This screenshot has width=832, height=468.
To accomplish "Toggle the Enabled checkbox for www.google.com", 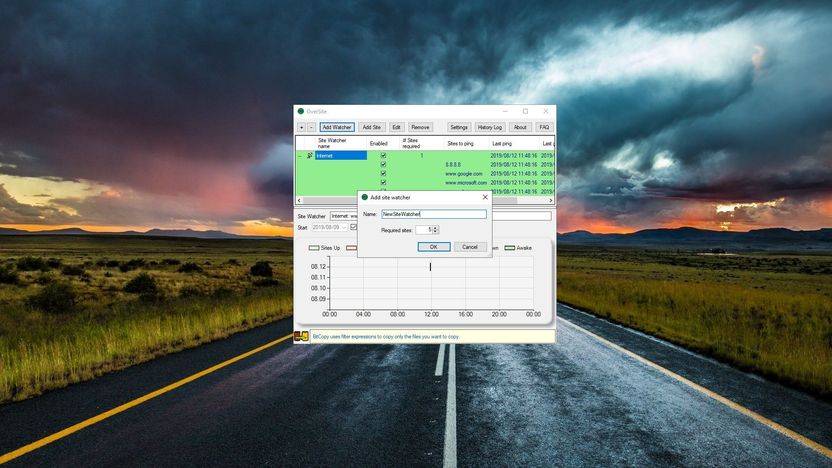I will click(383, 174).
